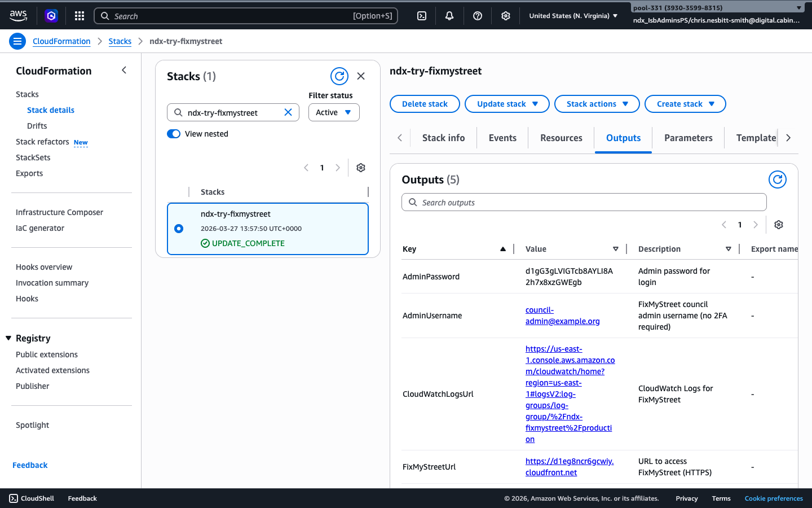This screenshot has width=812, height=508.
Task: Collapse the Registry section
Action: (8, 338)
